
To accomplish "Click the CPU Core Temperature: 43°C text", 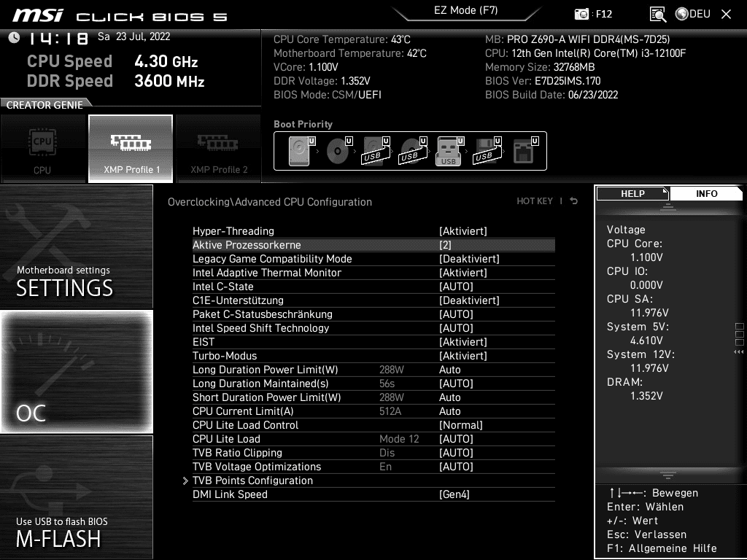I will [342, 39].
